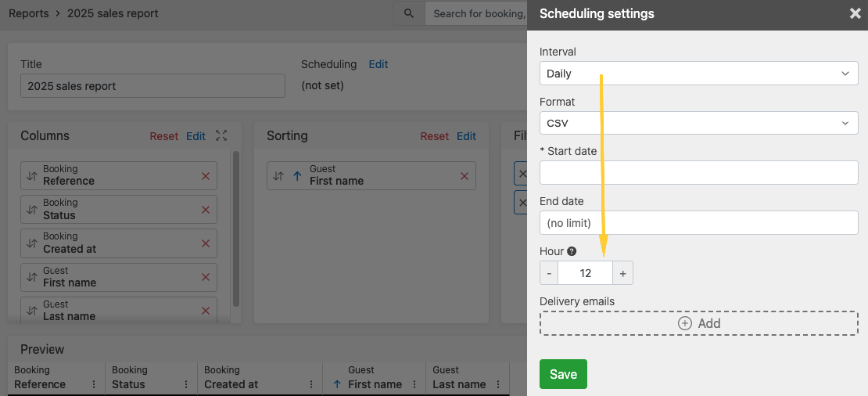868x396 pixels.
Task: Open the Booking Reference column options menu
Action: 94,384
